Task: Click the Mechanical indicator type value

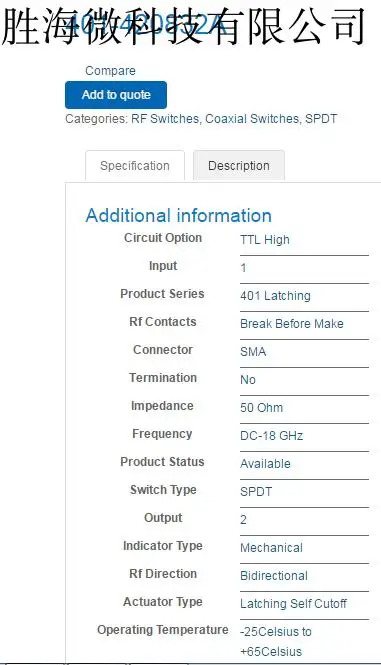Action: click(x=272, y=548)
